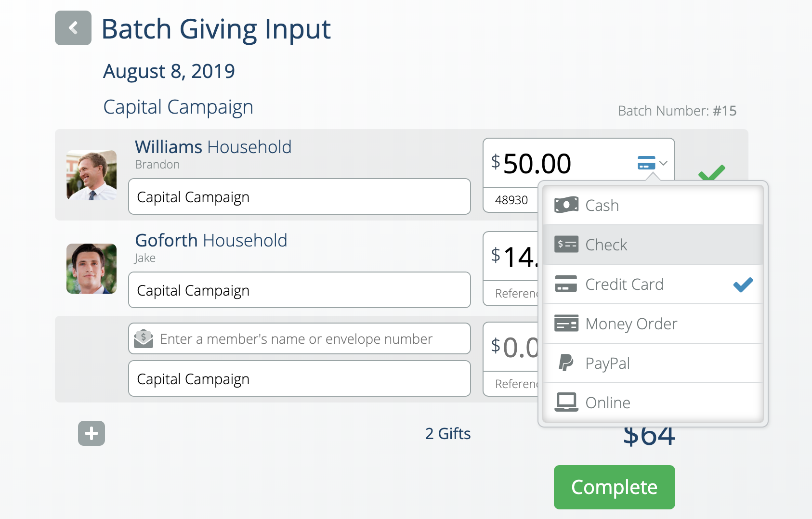This screenshot has width=812, height=519.
Task: Click the money order icon
Action: (566, 324)
